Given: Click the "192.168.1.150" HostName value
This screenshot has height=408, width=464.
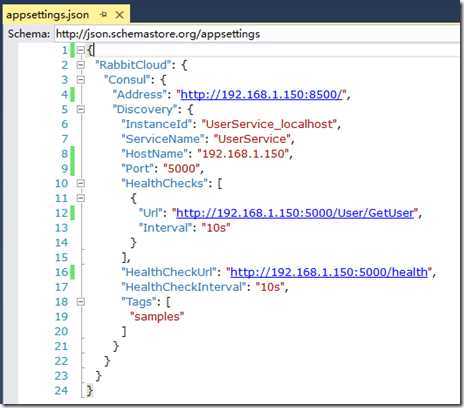Looking at the screenshot, I should [x=243, y=154].
